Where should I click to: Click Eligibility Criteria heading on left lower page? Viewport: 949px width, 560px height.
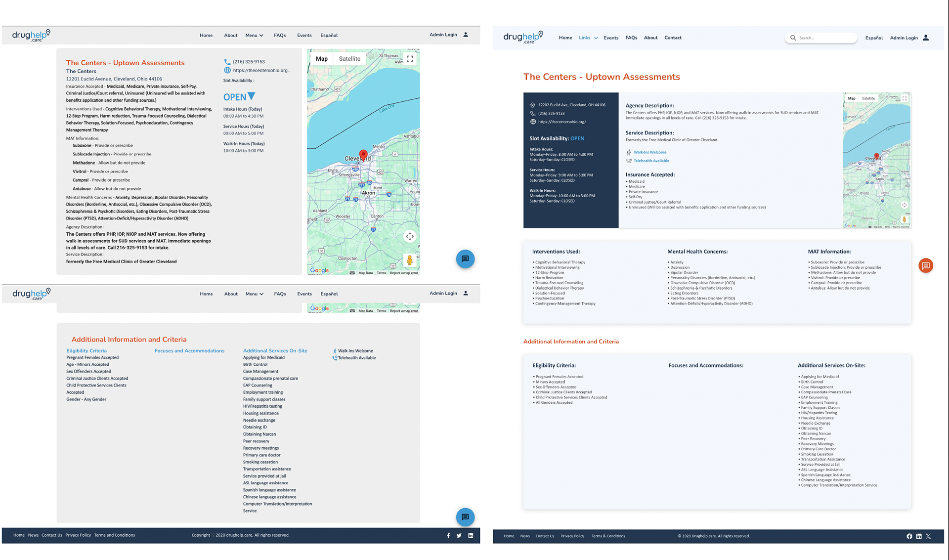(86, 351)
